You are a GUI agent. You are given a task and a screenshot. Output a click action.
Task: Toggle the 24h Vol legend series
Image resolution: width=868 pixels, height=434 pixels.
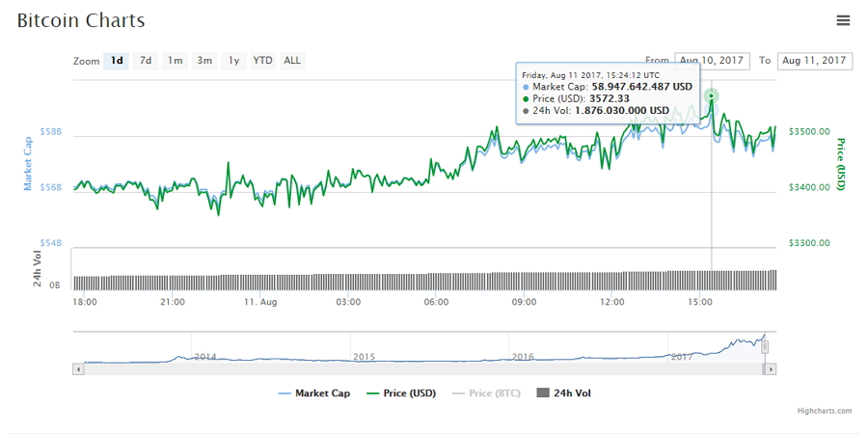(563, 393)
